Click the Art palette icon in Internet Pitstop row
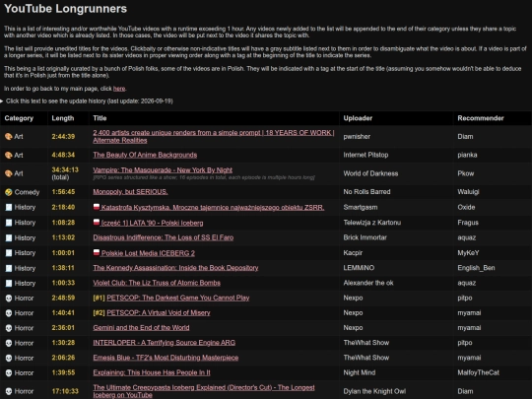The width and height of the screenshot is (532, 399). [9, 156]
